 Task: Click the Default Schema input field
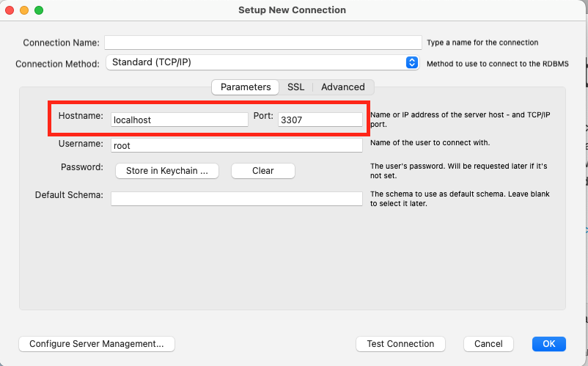click(x=237, y=199)
